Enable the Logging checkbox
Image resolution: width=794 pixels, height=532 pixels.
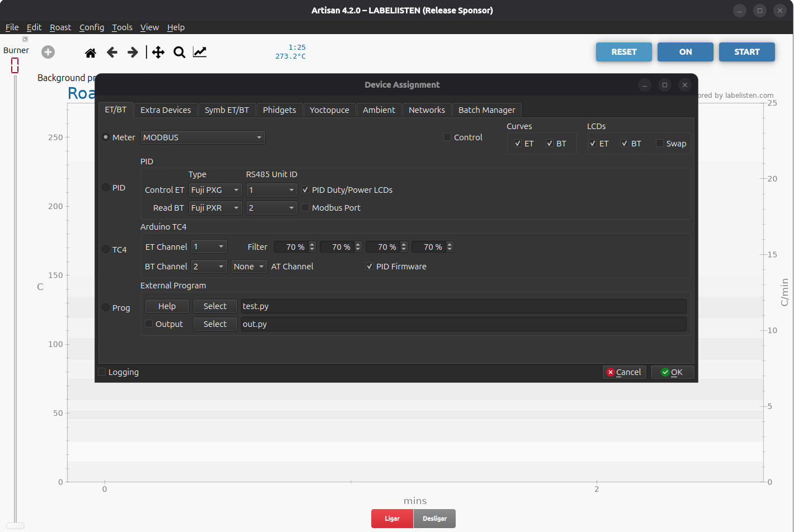coord(102,372)
